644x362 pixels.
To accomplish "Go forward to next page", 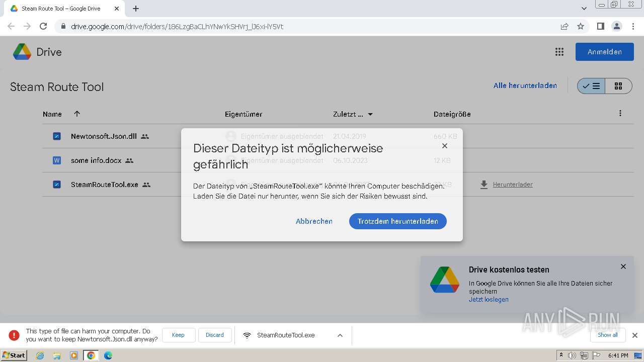I will [x=27, y=26].
